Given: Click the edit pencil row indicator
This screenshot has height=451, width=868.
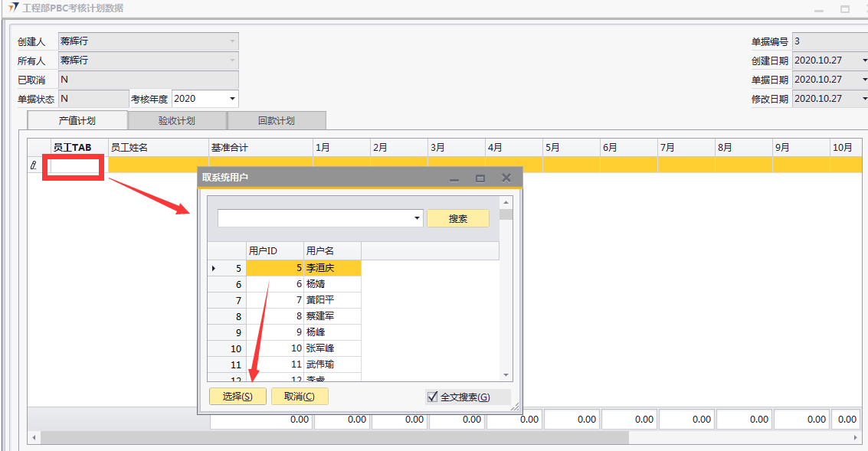Looking at the screenshot, I should 34,165.
